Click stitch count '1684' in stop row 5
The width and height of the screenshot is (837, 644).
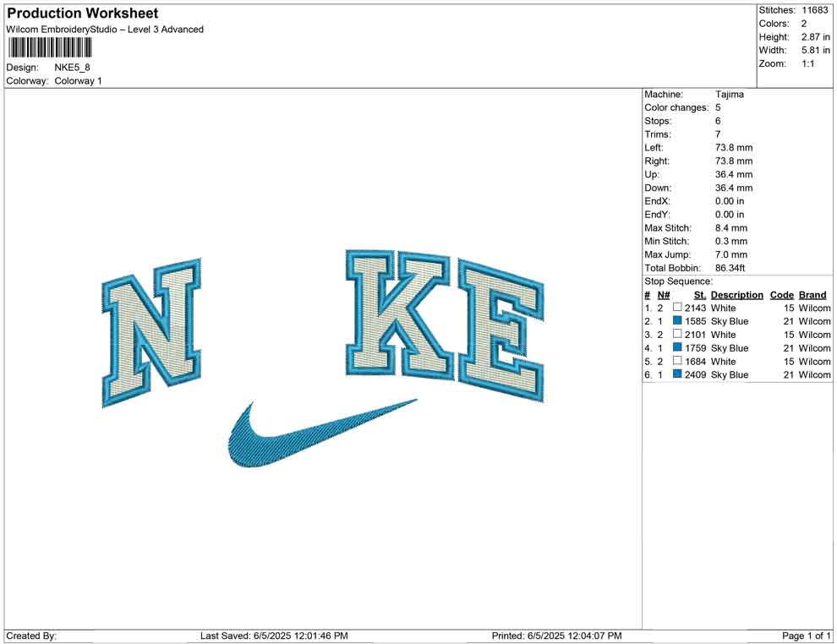[695, 361]
